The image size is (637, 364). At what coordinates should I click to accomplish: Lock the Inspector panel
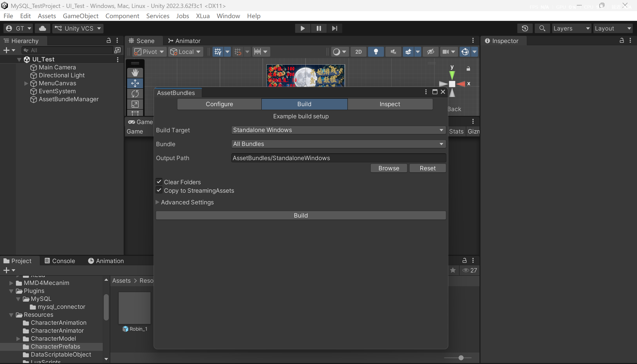[x=622, y=41]
